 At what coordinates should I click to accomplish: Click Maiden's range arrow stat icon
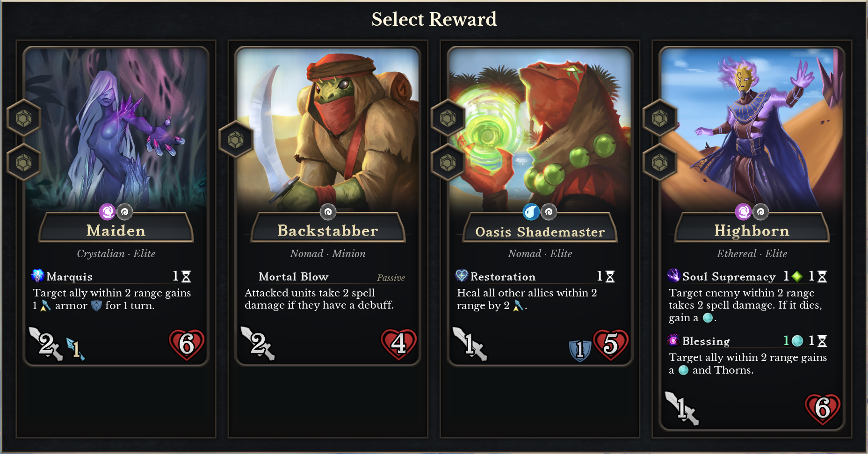click(x=75, y=349)
